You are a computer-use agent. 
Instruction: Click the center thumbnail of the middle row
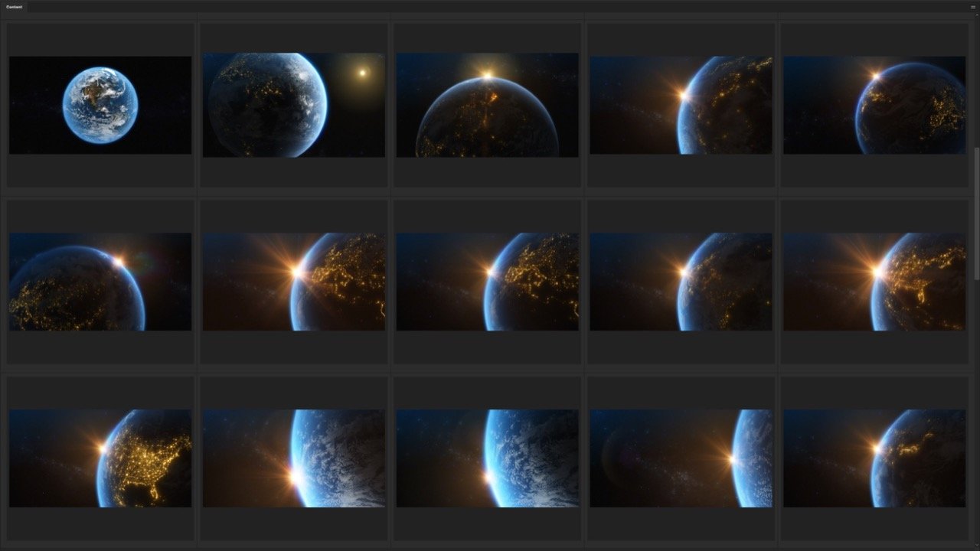coord(488,282)
